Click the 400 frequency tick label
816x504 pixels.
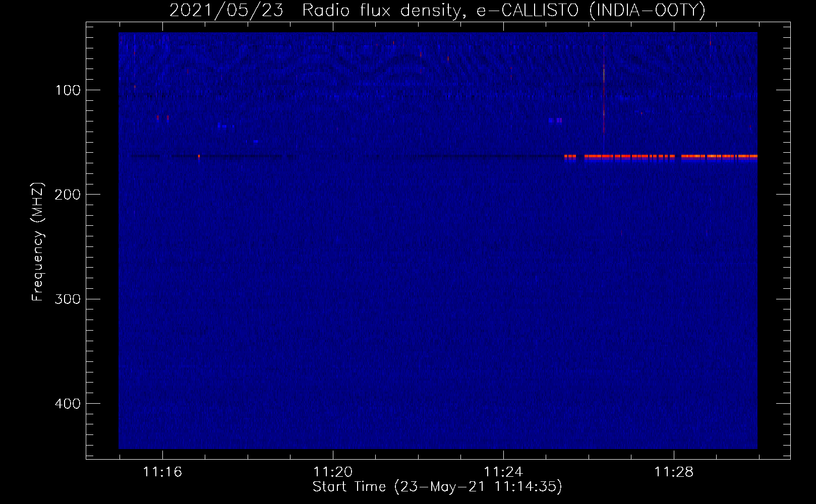(68, 404)
